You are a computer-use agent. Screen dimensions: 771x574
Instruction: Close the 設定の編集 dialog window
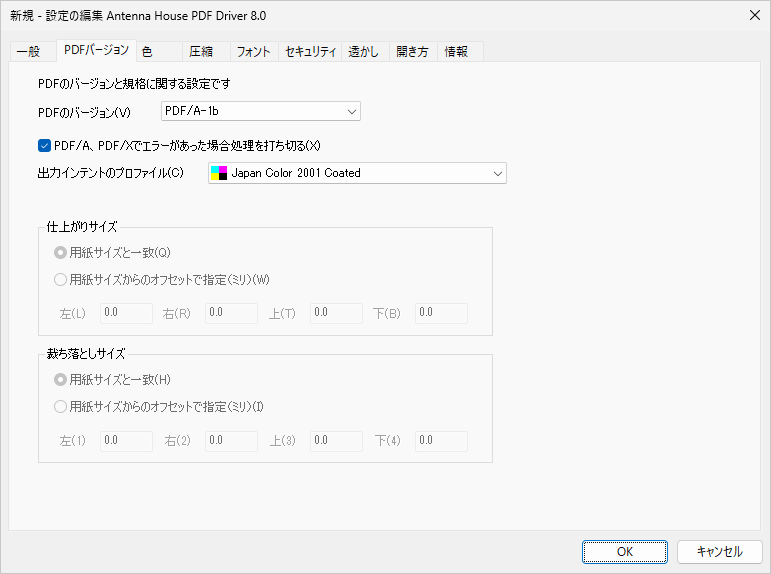tap(755, 15)
